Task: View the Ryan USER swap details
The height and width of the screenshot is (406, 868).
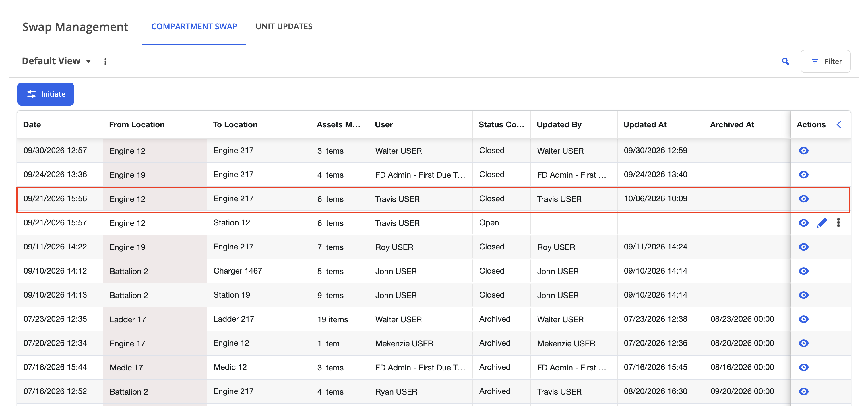Action: point(803,391)
